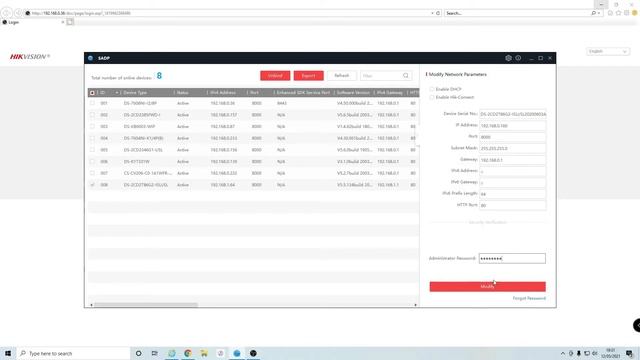
Task: Click the Unbind button
Action: point(275,76)
